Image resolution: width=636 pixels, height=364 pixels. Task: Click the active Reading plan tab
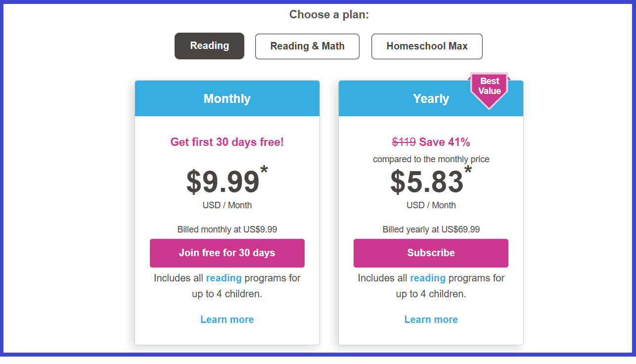point(209,45)
